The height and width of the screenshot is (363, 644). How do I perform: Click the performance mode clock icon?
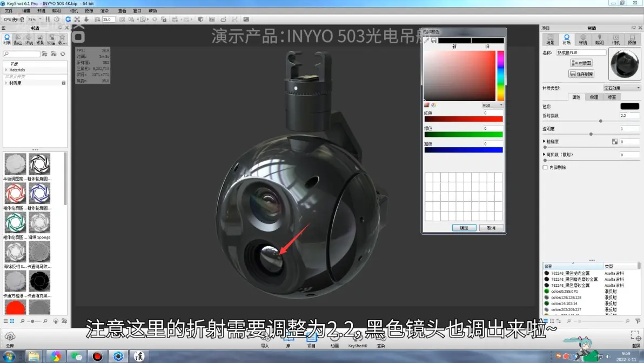[57, 19]
